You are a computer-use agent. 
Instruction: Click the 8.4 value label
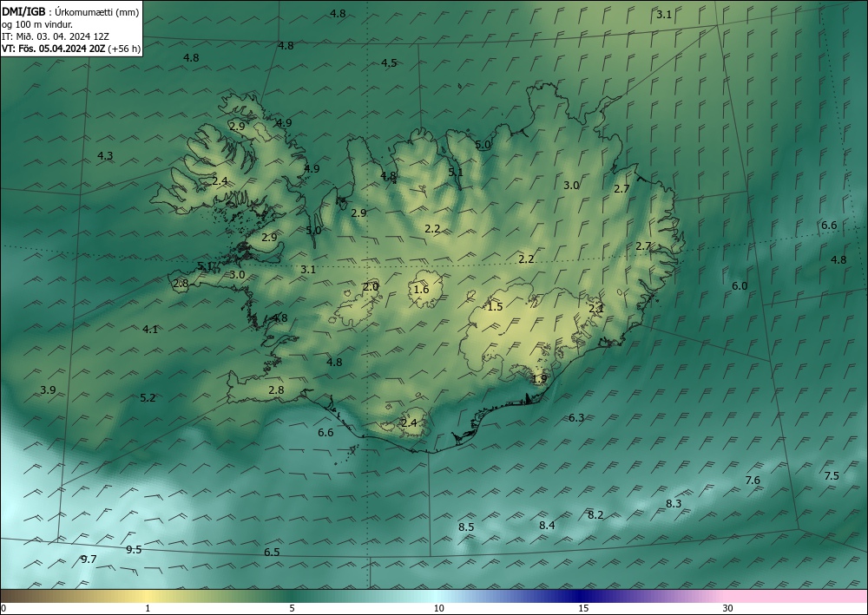click(547, 526)
